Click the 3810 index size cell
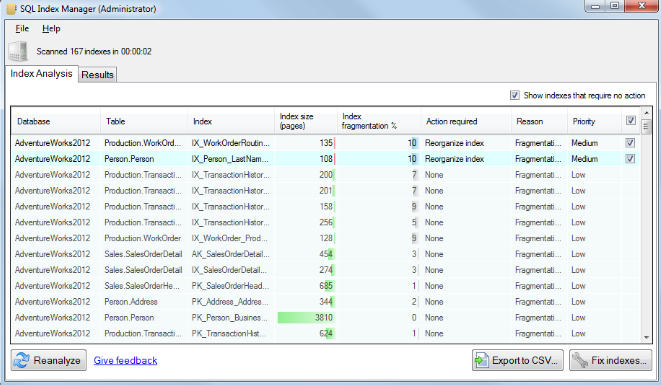 306,318
